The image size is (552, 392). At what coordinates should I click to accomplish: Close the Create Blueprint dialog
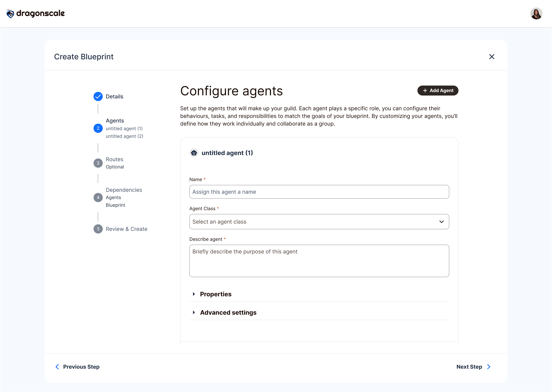coord(492,57)
